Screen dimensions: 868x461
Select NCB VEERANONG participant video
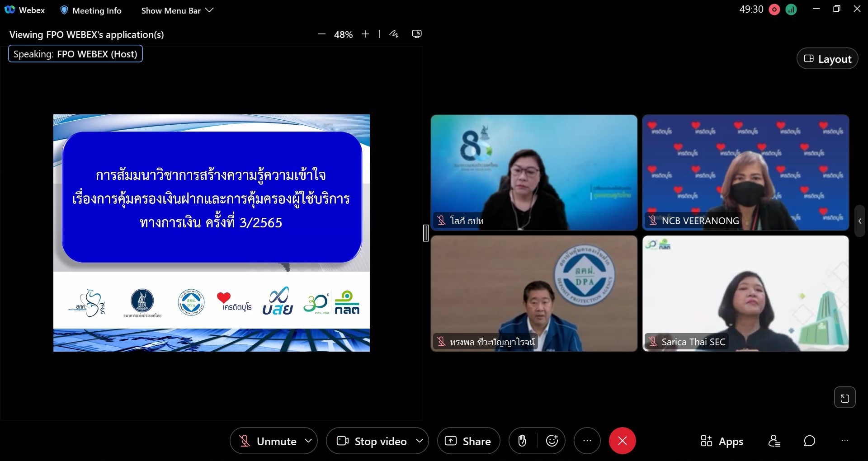(745, 173)
